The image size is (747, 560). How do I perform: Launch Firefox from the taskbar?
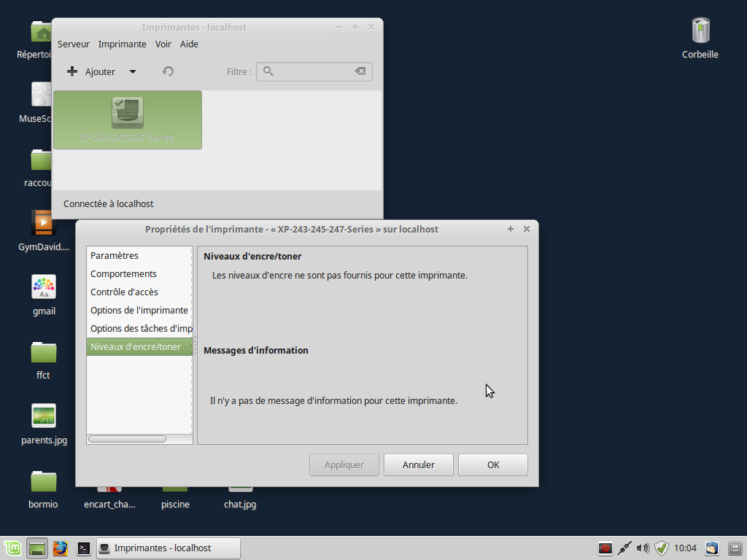(61, 548)
